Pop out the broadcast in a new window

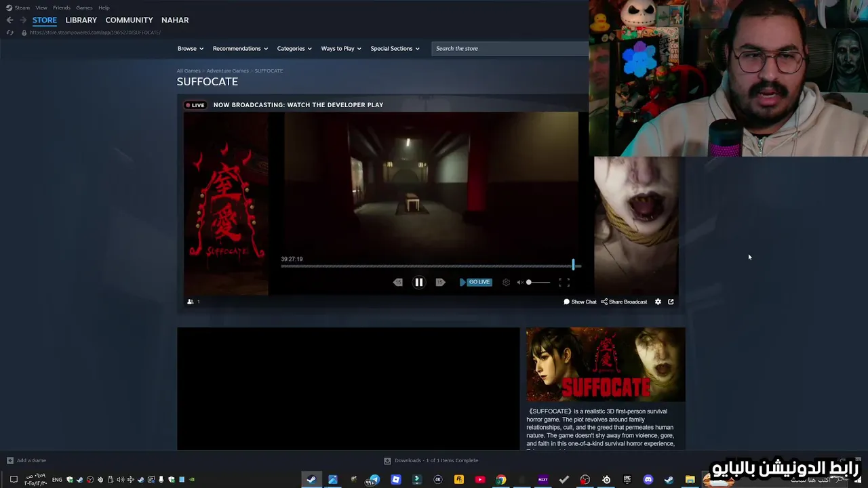pos(671,302)
